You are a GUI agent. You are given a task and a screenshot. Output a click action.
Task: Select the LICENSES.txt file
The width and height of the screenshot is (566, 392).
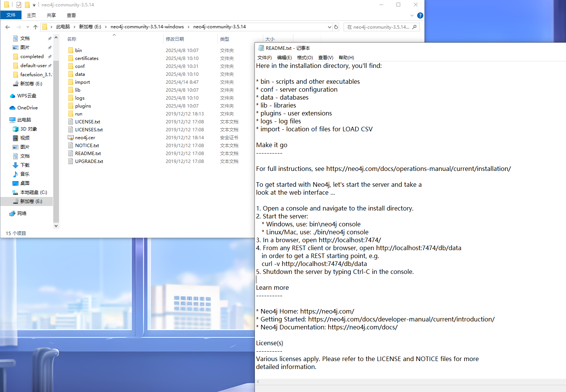pyautogui.click(x=89, y=129)
